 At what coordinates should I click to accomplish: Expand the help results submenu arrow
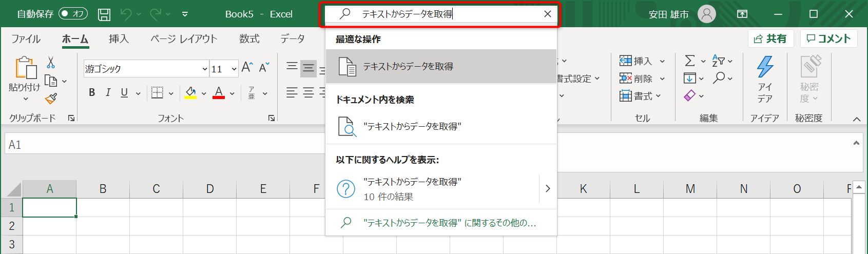548,189
